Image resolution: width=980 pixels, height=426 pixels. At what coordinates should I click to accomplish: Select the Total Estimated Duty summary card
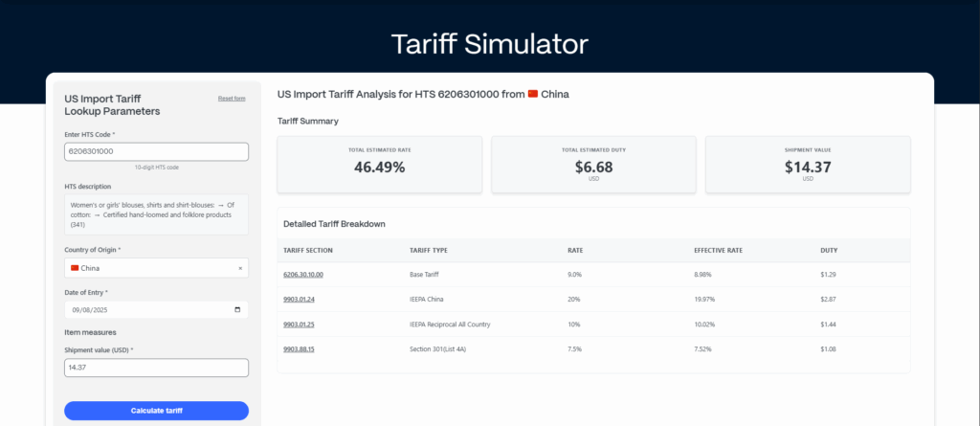pos(593,164)
